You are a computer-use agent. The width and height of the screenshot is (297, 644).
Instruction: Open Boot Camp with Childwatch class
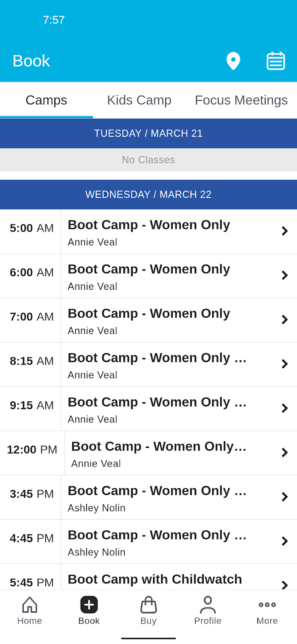[x=148, y=577]
